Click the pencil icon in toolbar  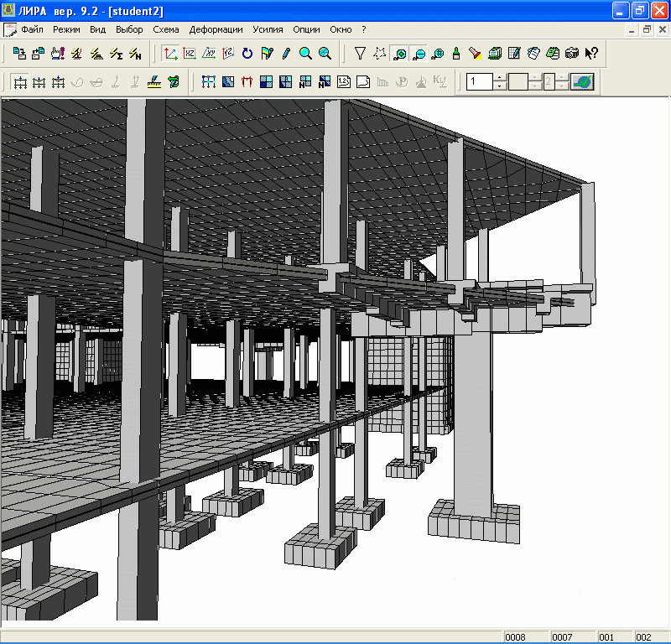(286, 54)
